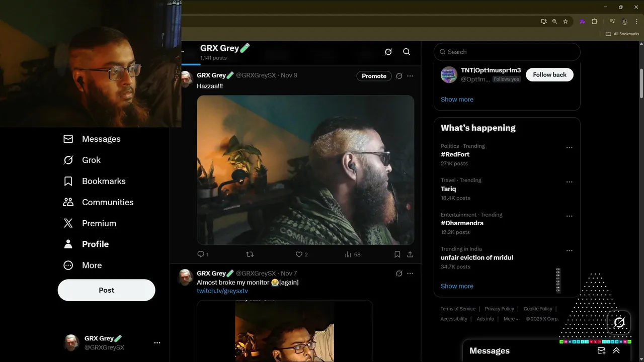Bookmark this tab with the star icon
The image size is (644, 362).
[566, 22]
